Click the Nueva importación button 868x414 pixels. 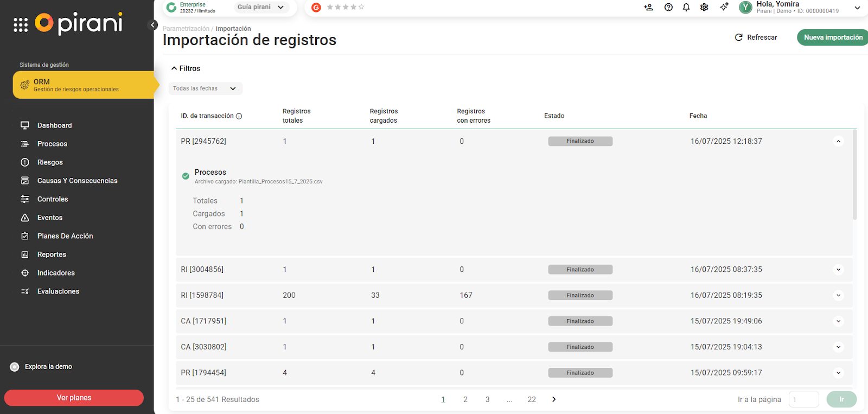pyautogui.click(x=833, y=37)
